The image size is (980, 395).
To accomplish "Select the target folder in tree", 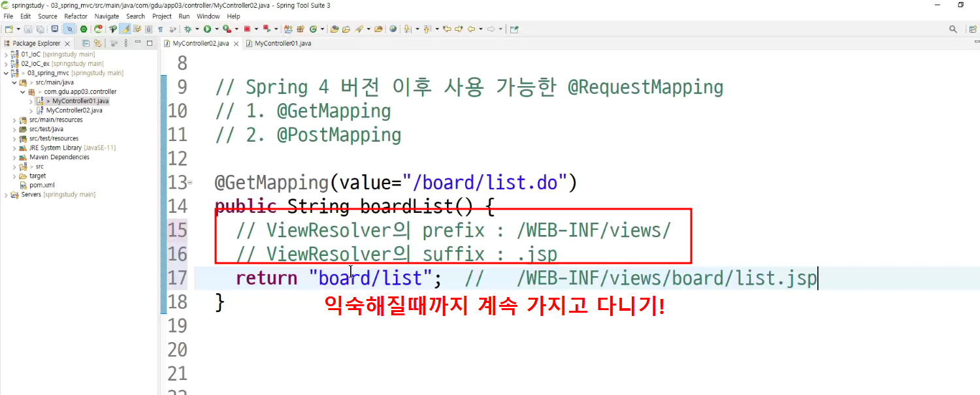I will [37, 176].
